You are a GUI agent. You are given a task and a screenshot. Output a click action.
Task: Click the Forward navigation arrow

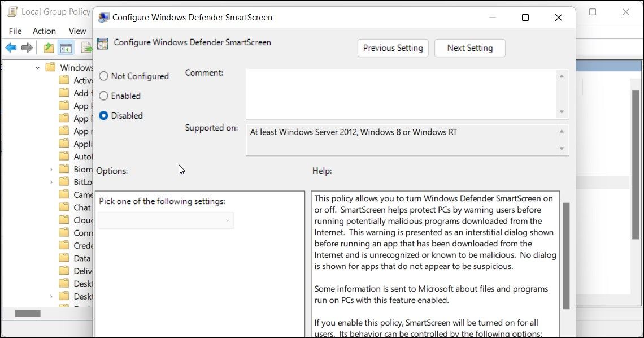(x=26, y=47)
